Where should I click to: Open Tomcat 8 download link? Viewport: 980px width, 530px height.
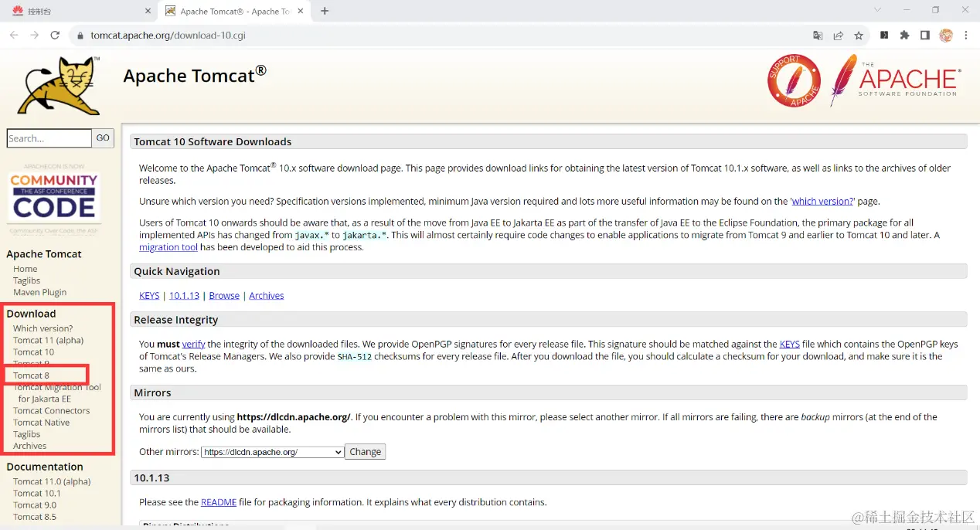point(32,375)
